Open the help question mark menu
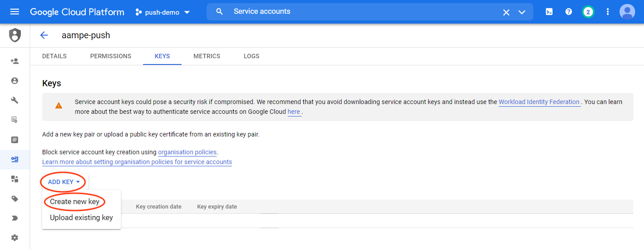This screenshot has width=644, height=249. (568, 12)
